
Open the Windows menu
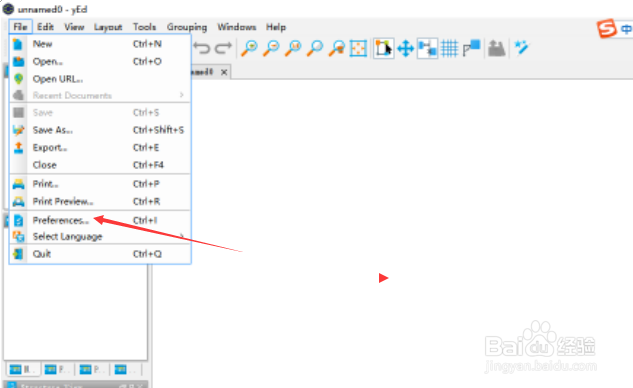(x=237, y=27)
